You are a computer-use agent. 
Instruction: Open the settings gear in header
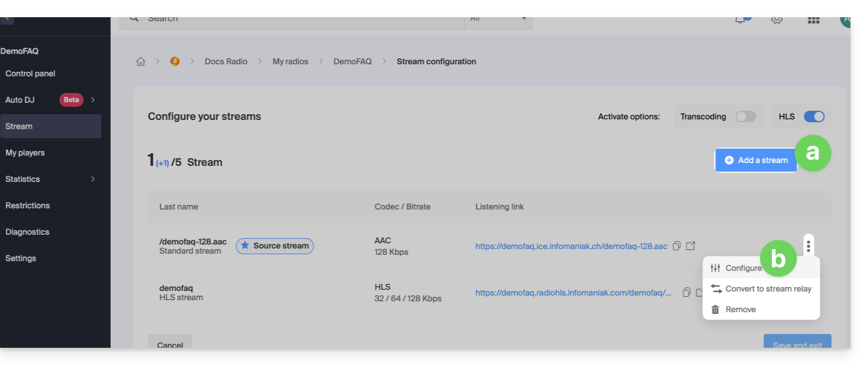pos(777,20)
